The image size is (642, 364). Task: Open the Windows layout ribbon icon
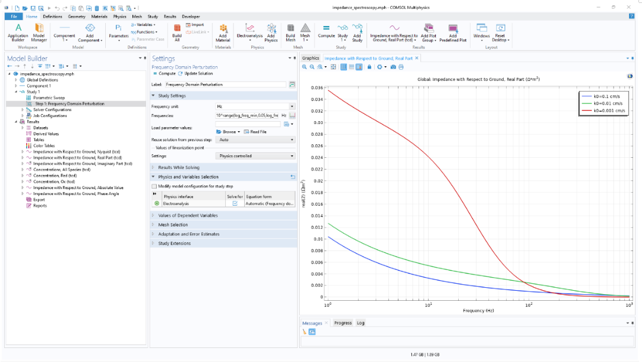(x=481, y=32)
